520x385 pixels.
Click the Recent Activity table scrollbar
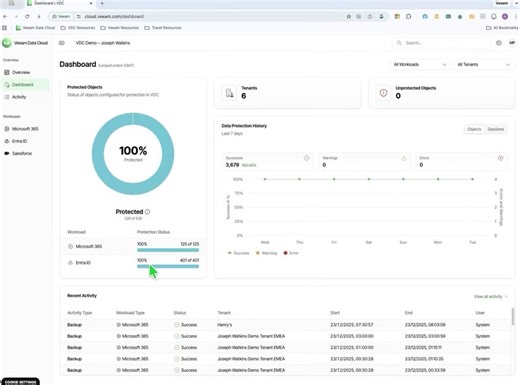pyautogui.click(x=513, y=317)
